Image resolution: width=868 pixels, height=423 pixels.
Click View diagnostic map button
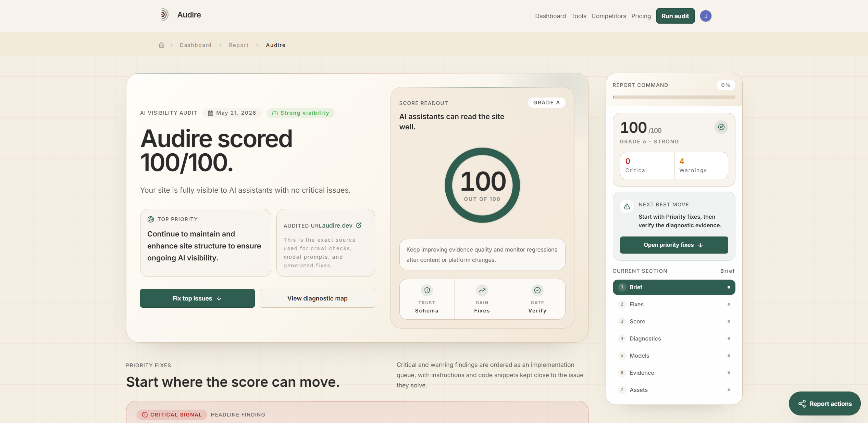click(318, 298)
